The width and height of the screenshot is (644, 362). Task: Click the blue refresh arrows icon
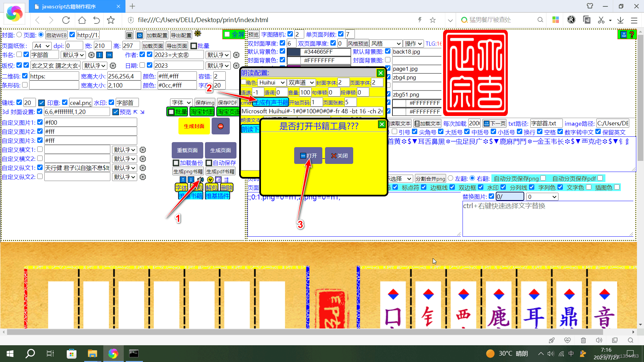tap(140, 35)
